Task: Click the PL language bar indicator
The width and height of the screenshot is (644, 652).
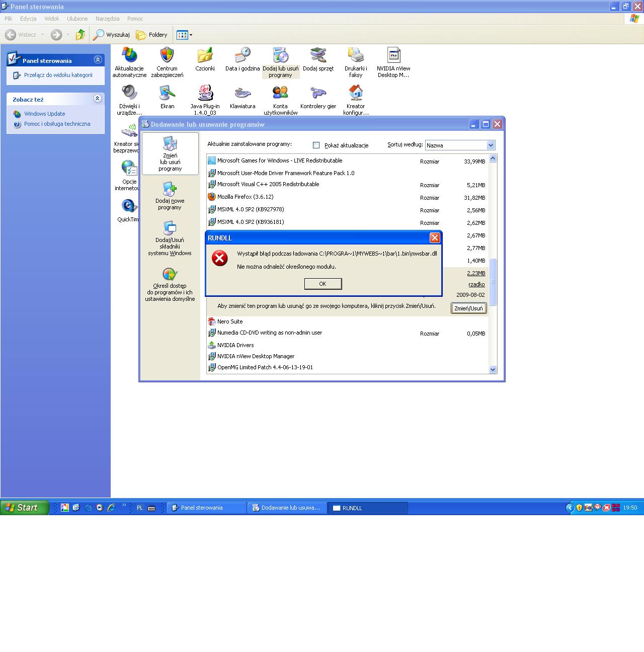Action: 140,508
